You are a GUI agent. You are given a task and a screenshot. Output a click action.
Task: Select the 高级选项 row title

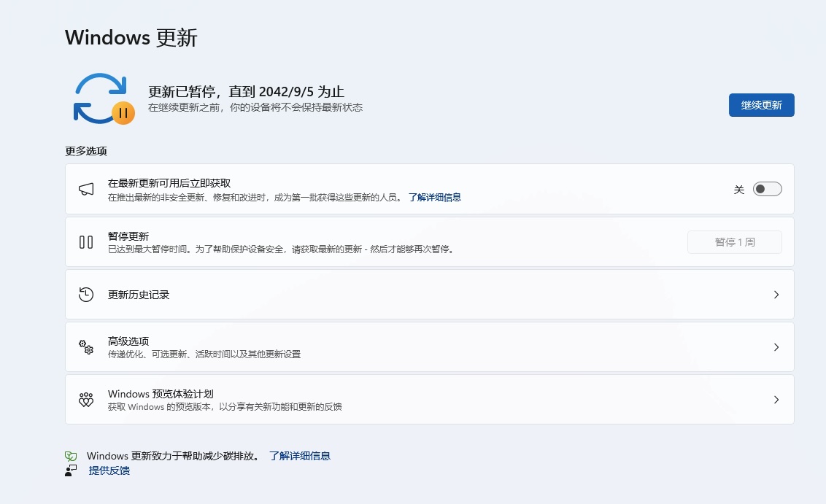pos(128,341)
